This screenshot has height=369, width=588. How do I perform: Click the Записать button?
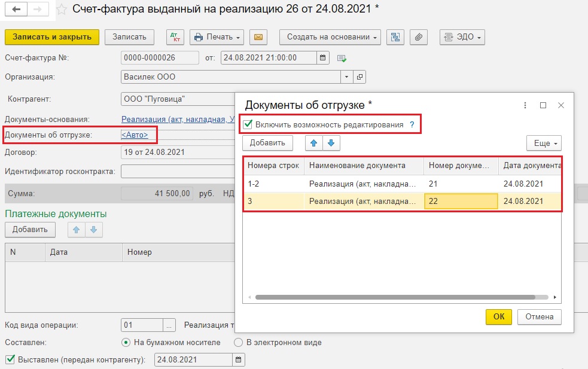click(129, 37)
